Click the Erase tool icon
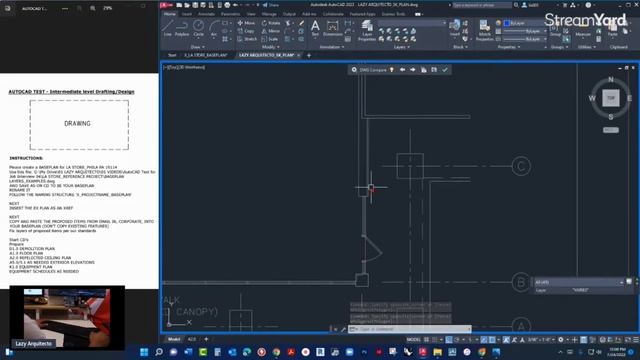 301,23
